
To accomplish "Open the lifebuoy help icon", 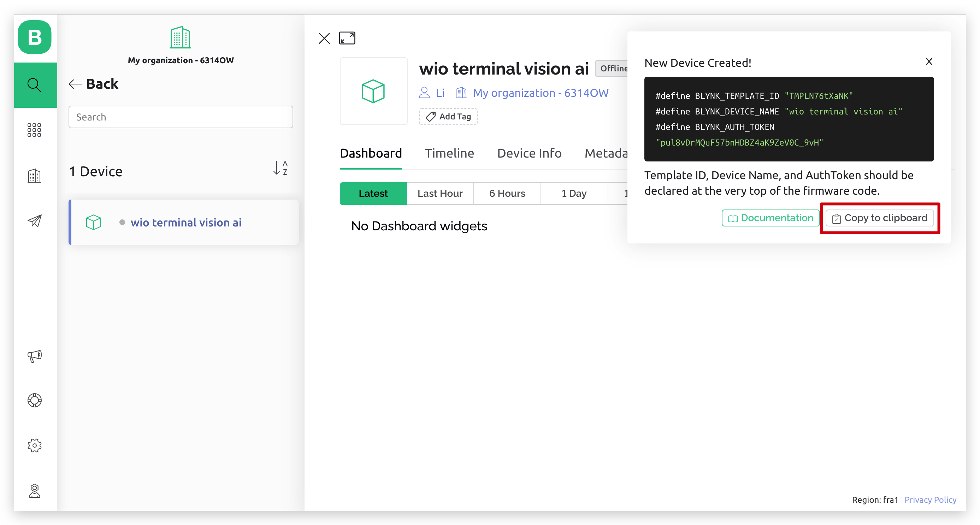I will (x=35, y=400).
